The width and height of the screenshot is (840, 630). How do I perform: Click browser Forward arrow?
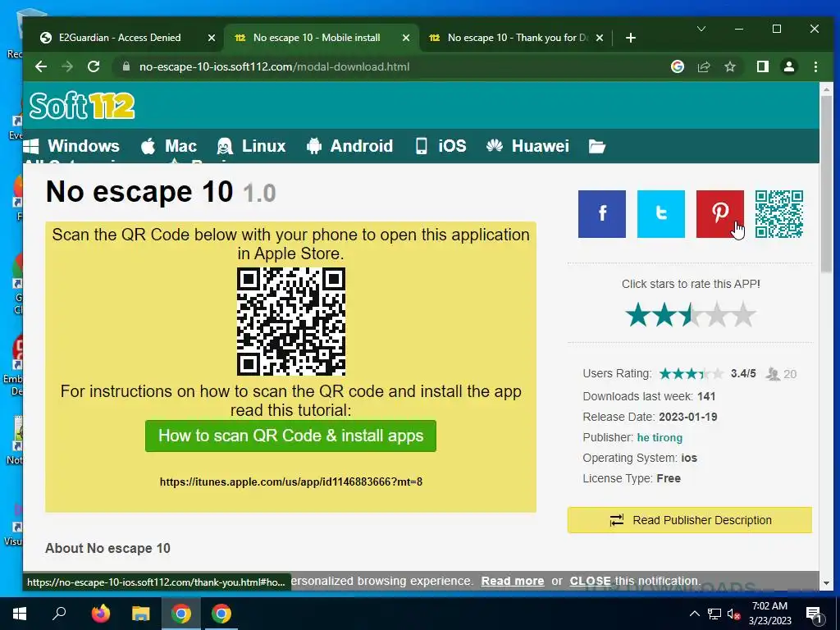67,66
